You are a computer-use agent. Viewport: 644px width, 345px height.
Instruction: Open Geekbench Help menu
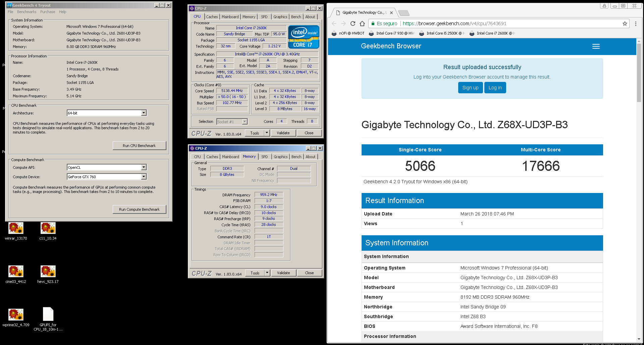[63, 12]
